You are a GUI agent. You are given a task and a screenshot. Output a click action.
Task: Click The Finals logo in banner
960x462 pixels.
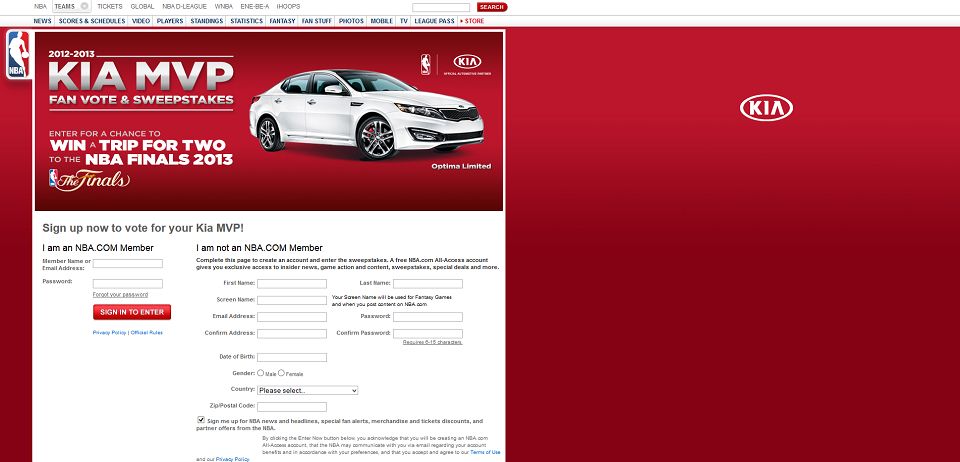point(89,180)
